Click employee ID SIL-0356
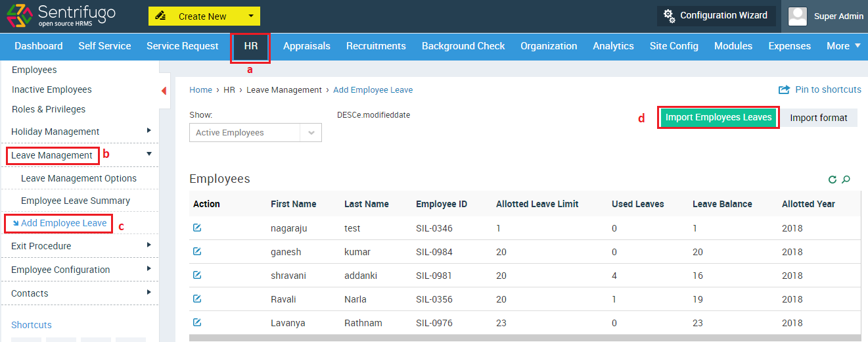868x342 pixels. (x=434, y=299)
